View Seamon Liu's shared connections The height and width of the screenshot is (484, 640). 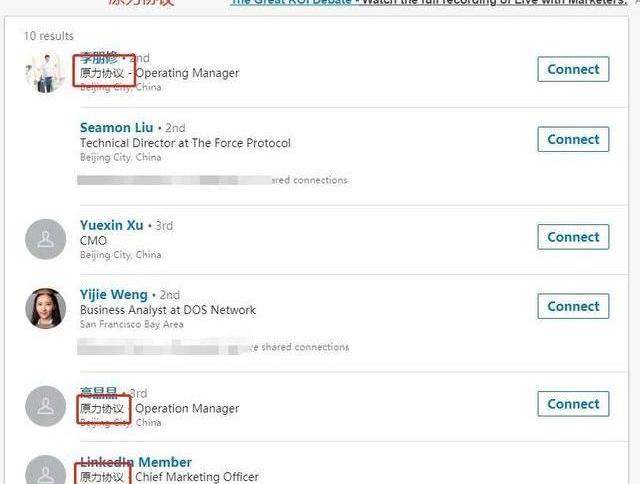tap(212, 180)
